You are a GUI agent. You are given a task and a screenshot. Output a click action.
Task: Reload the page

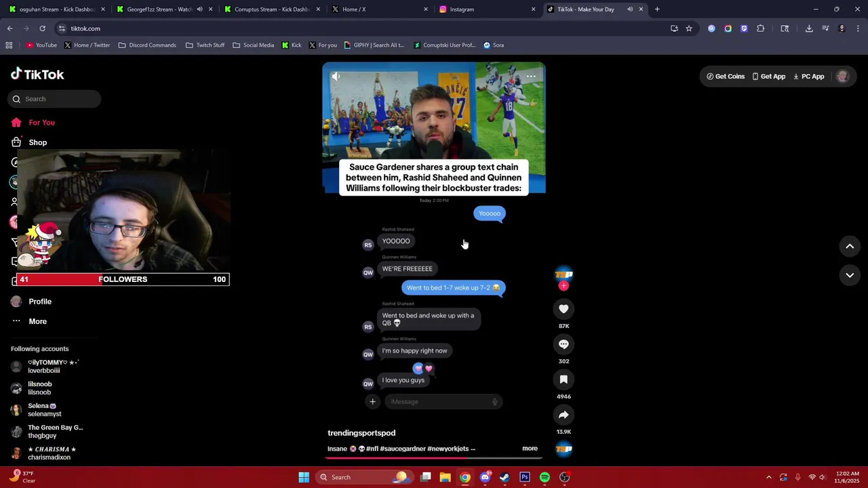click(42, 28)
